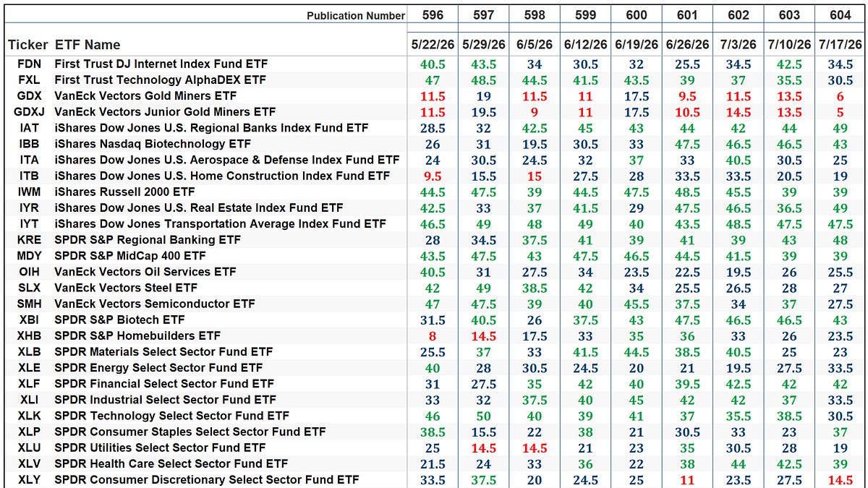868x488 pixels.
Task: Click XLV value 44 under 7/3/26
Action: (x=739, y=464)
